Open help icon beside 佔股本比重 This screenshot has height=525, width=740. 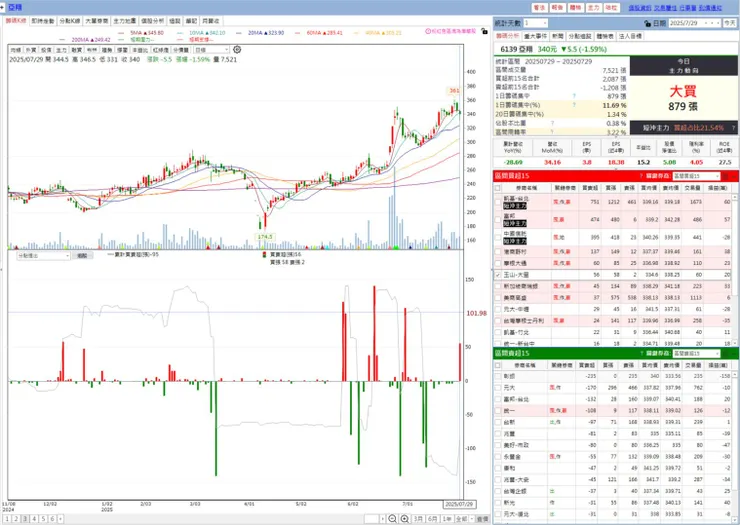[552, 123]
